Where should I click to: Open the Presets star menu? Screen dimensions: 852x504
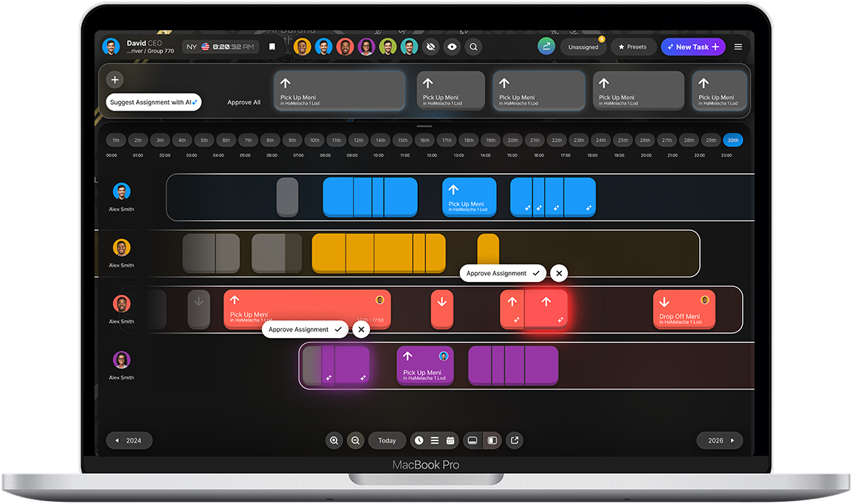tap(633, 46)
